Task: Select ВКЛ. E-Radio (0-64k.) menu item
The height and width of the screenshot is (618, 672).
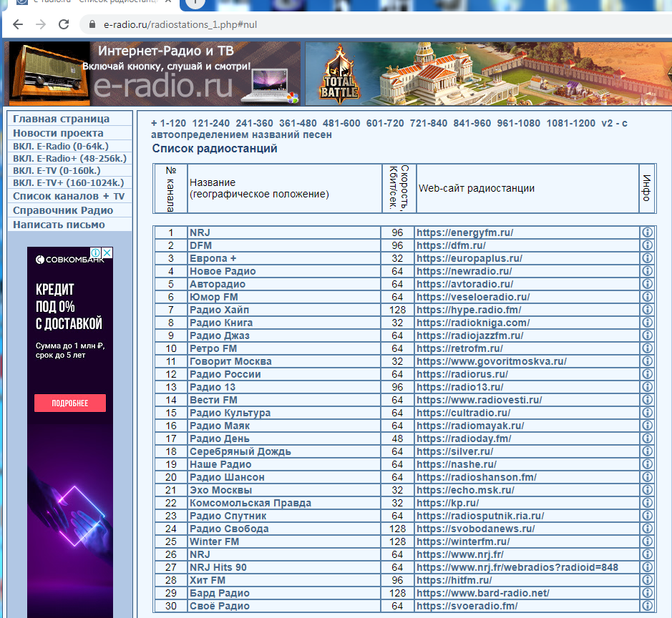Action: click(x=61, y=146)
